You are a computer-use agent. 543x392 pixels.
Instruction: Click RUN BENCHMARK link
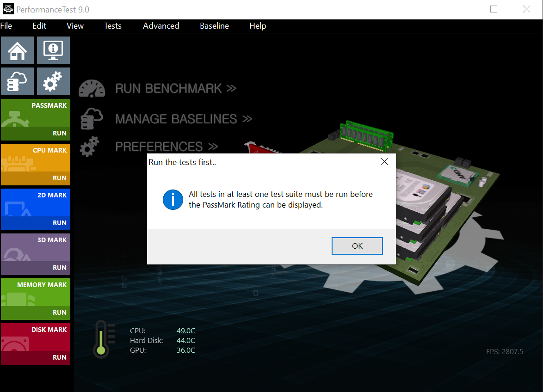coord(176,89)
